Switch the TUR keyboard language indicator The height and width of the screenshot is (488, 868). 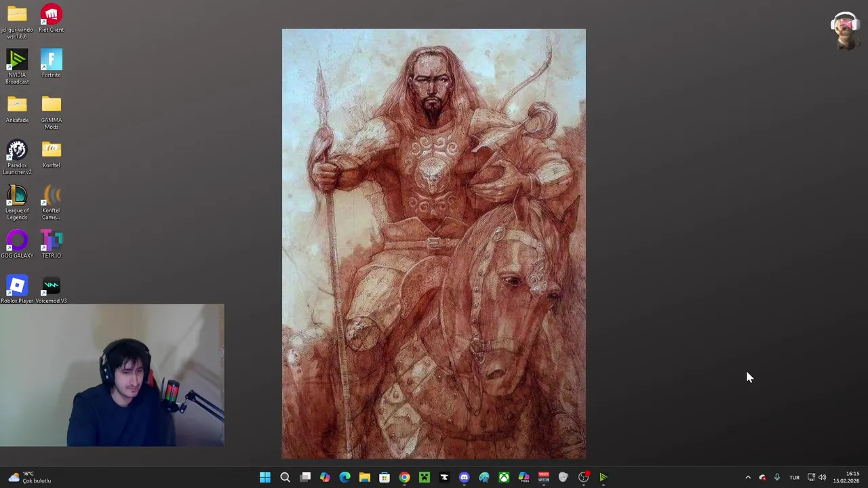point(794,477)
